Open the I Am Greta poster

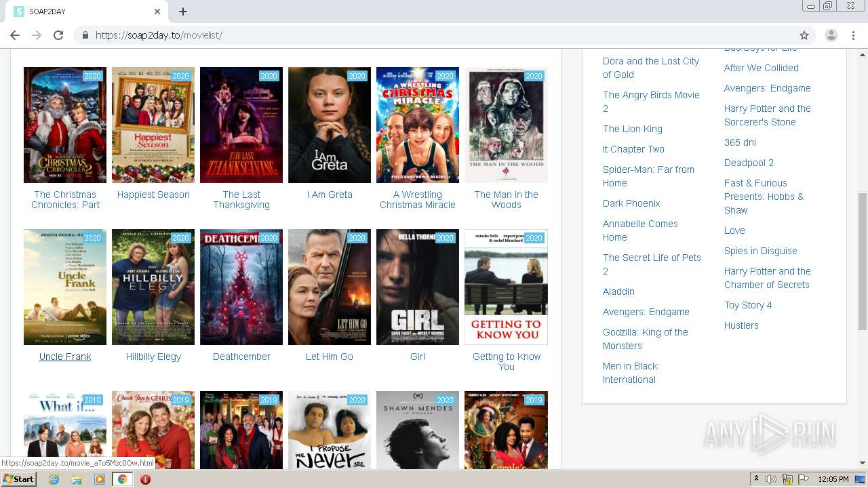330,125
